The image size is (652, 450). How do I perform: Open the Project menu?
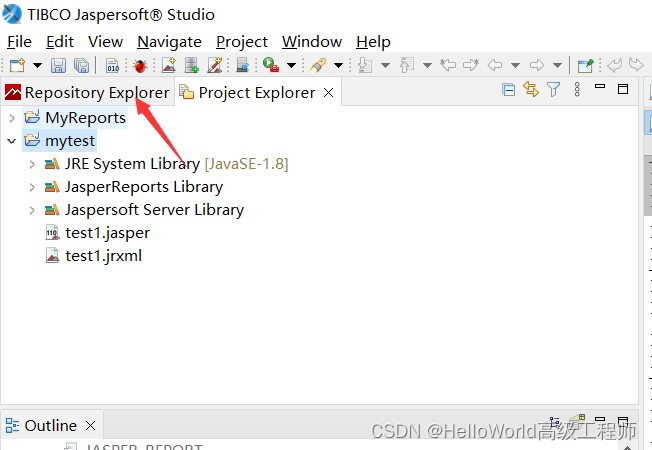point(242,42)
